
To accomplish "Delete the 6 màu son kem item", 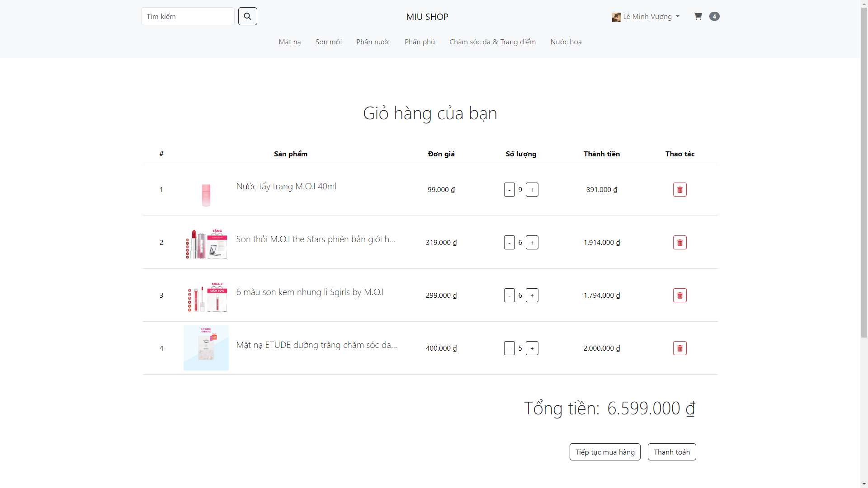I will coord(679,296).
